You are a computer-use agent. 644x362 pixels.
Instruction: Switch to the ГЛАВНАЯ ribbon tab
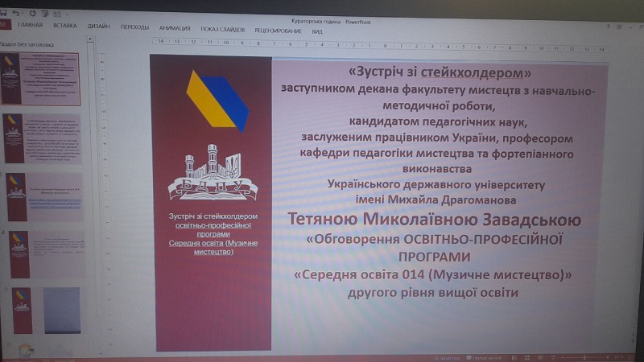(30, 25)
